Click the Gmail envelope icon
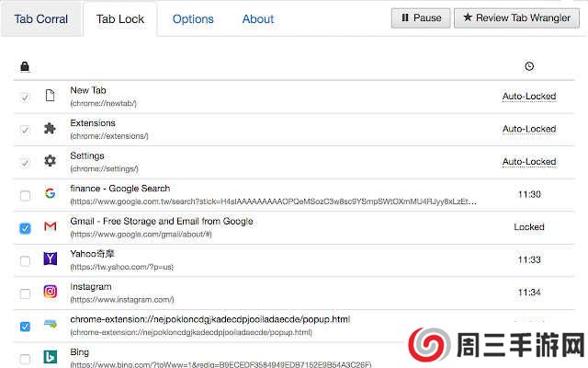The image size is (588, 368). [x=51, y=227]
